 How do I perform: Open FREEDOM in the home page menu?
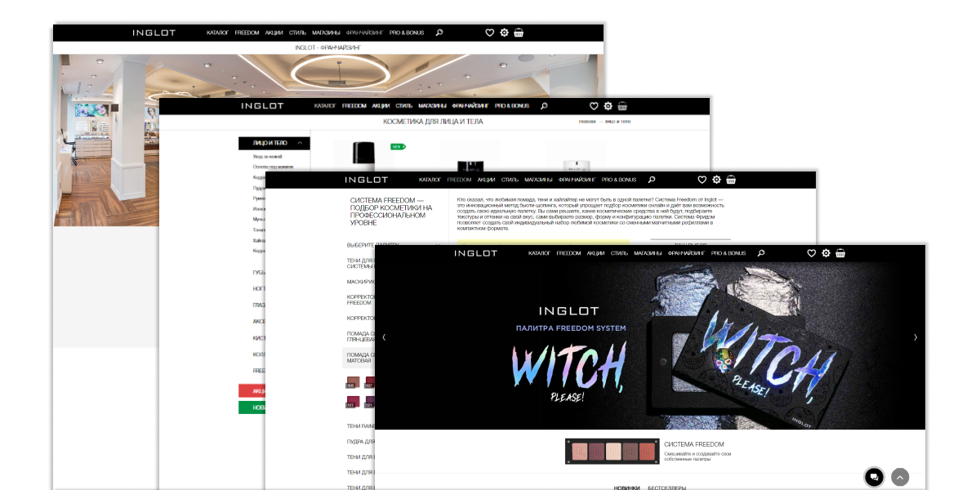[569, 253]
